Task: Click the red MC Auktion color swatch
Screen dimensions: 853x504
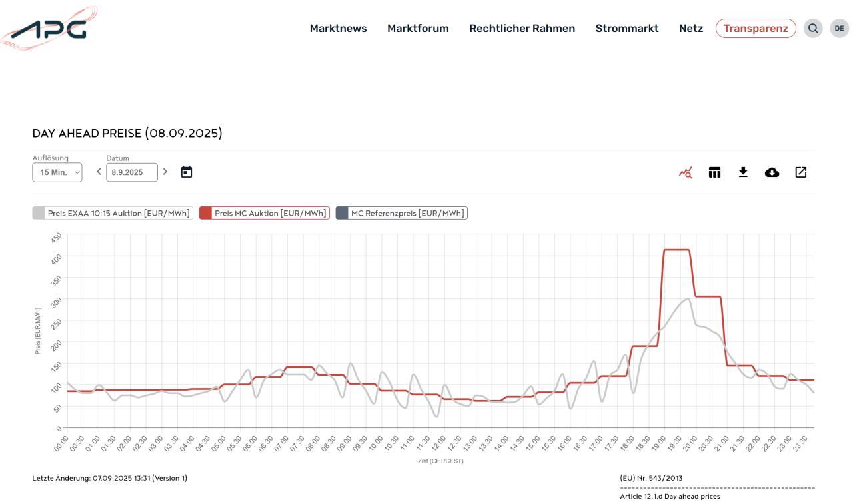Action: [x=206, y=213]
